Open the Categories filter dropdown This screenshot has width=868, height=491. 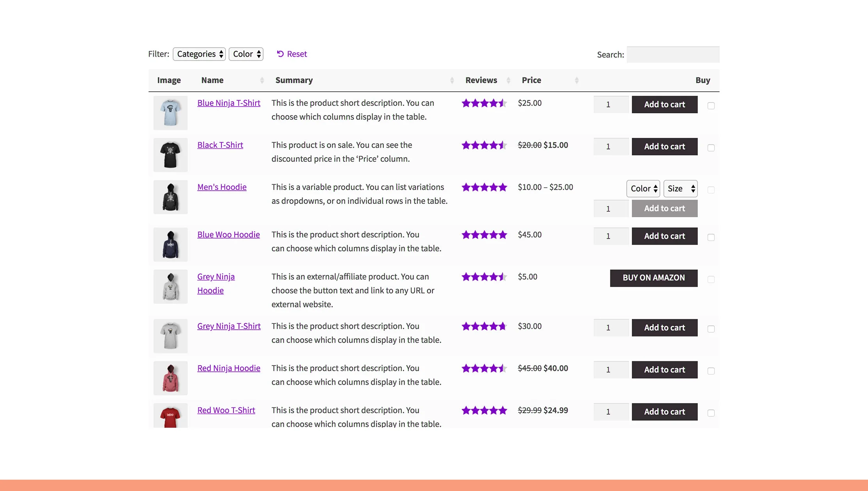tap(199, 54)
